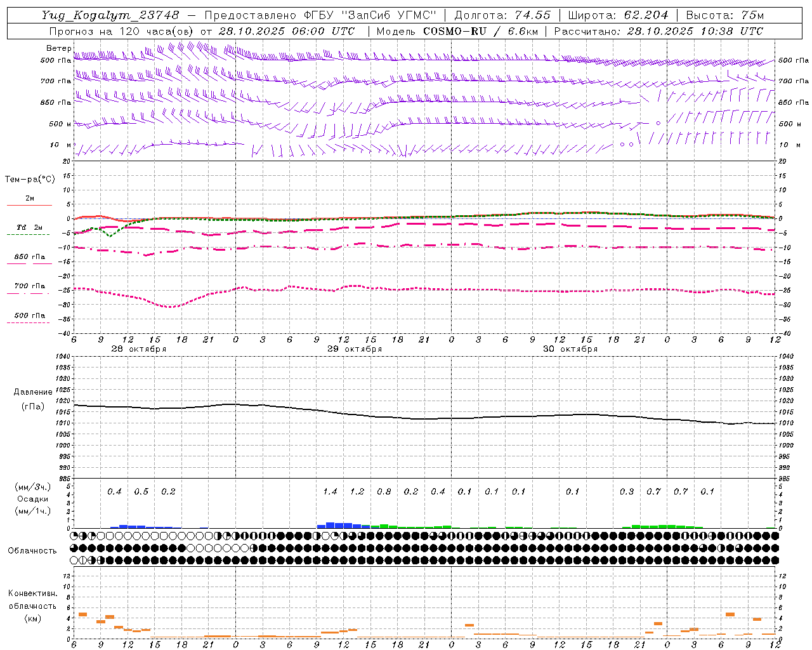The image size is (812, 650).
Task: Click the station title Yug_Kogalym_23748
Action: [110, 15]
